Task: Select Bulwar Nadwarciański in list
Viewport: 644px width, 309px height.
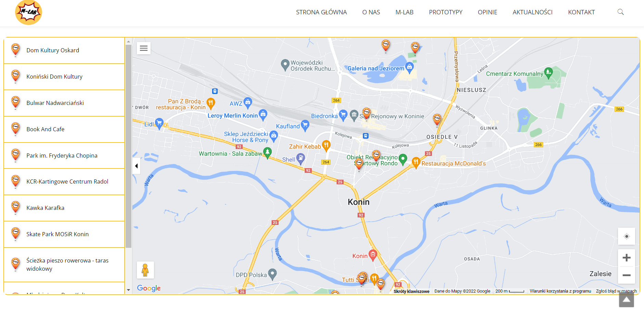Action: click(64, 103)
